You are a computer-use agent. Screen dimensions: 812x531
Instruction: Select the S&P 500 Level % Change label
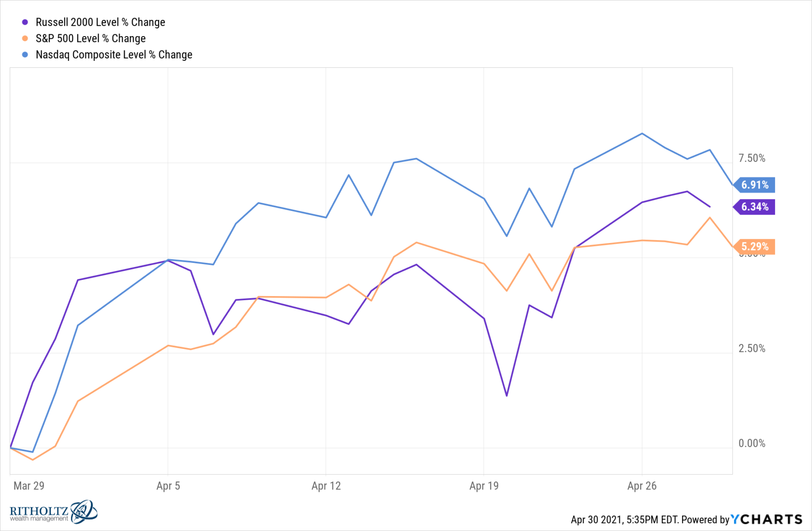[x=91, y=38]
